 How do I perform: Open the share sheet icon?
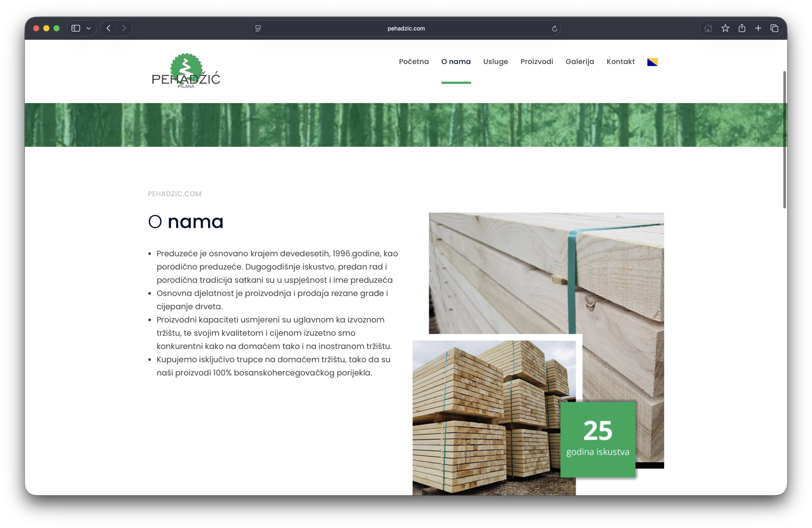[x=742, y=28]
